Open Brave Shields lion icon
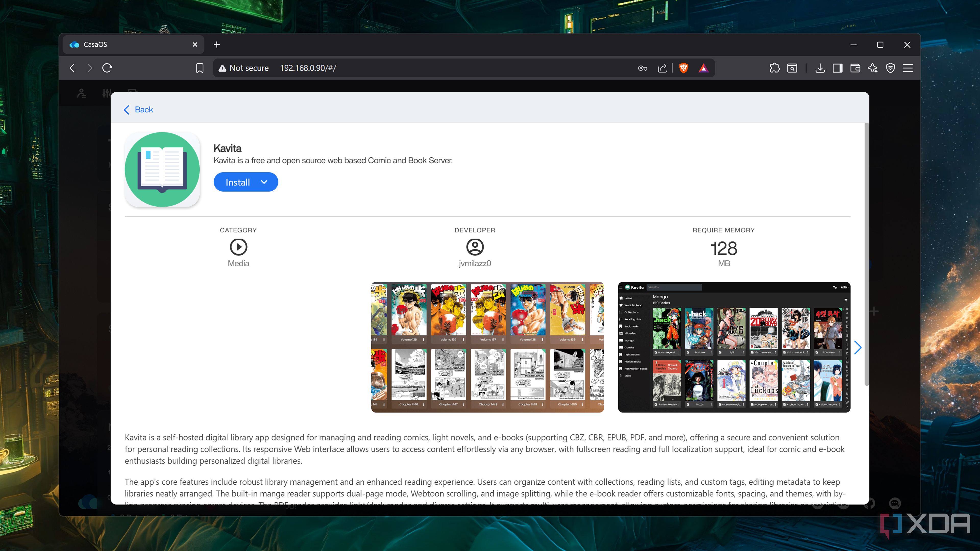Screen dimensions: 980x551 pyautogui.click(x=683, y=68)
